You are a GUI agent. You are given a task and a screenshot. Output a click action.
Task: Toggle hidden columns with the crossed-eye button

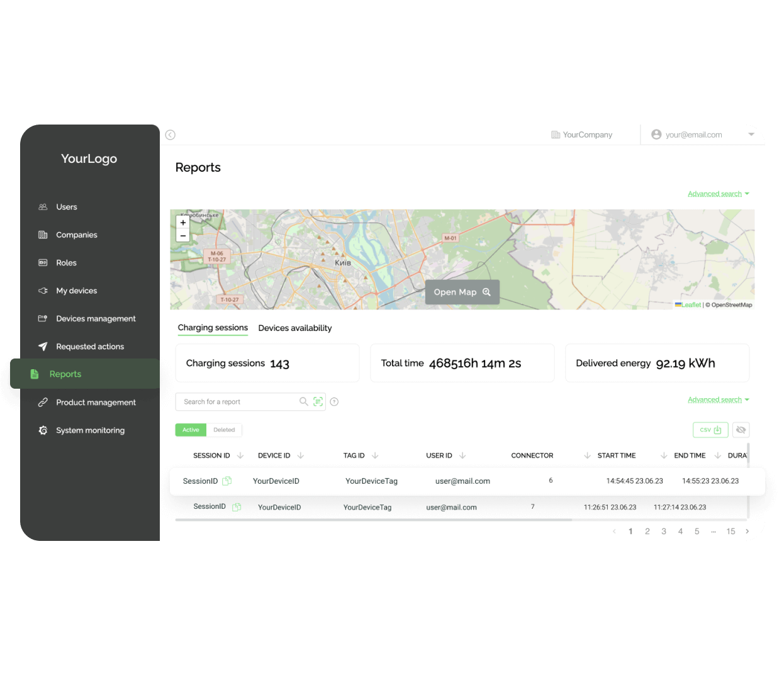point(741,430)
